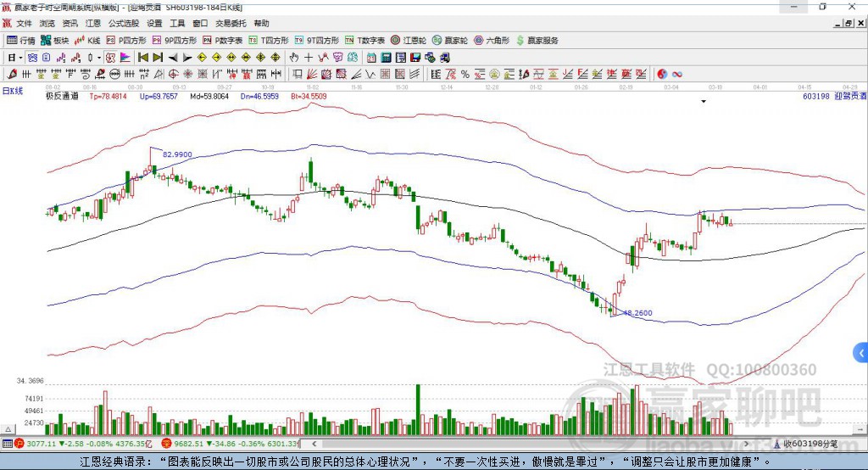This screenshot has height=470, width=868.
Task: Select the hand pan tool
Action: (294, 58)
